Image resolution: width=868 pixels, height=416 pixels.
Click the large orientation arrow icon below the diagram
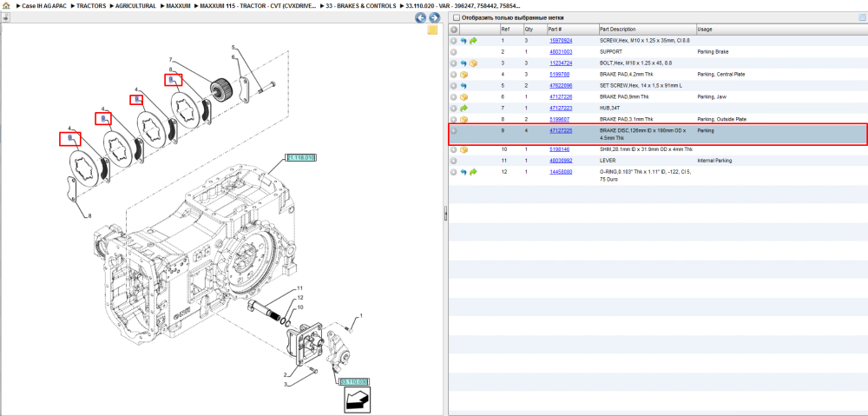coord(357,400)
